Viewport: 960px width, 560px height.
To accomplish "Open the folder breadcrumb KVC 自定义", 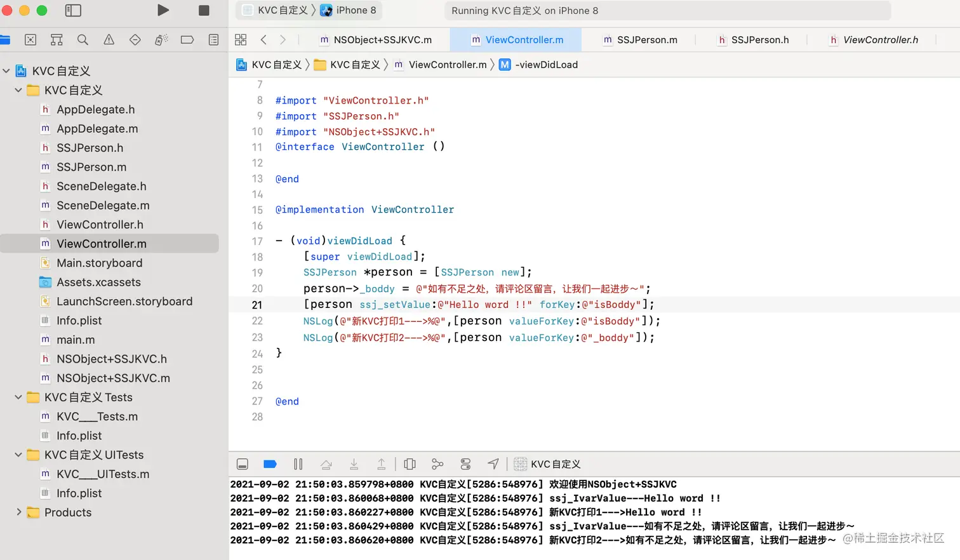I will click(x=347, y=65).
